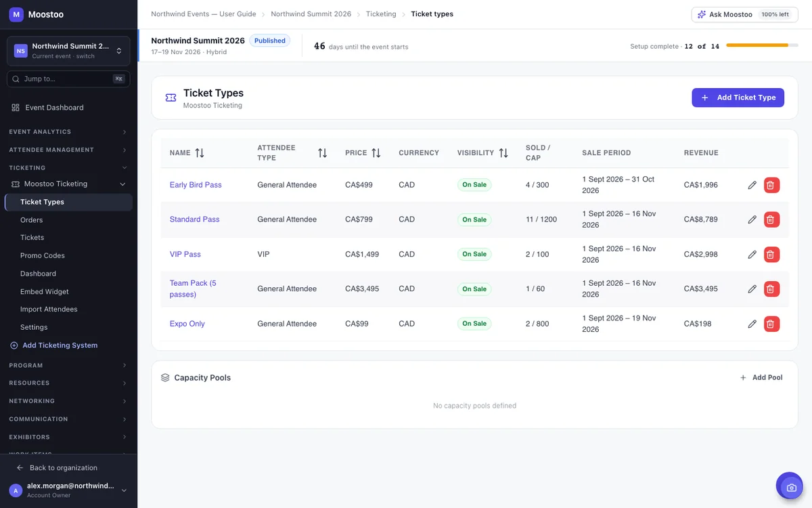Viewport: 812px width, 508px height.
Task: Sort by Attendee Type column arrows
Action: [x=322, y=153]
